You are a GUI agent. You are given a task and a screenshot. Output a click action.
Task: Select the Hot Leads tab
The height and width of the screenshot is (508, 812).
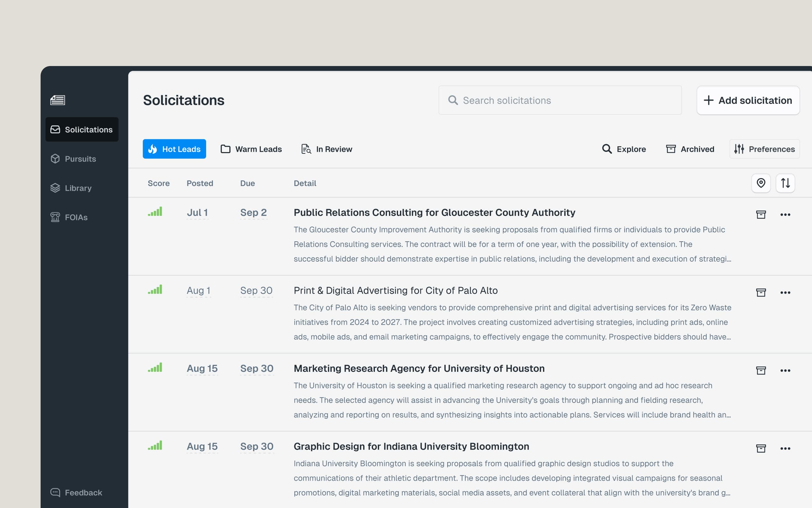(x=174, y=149)
